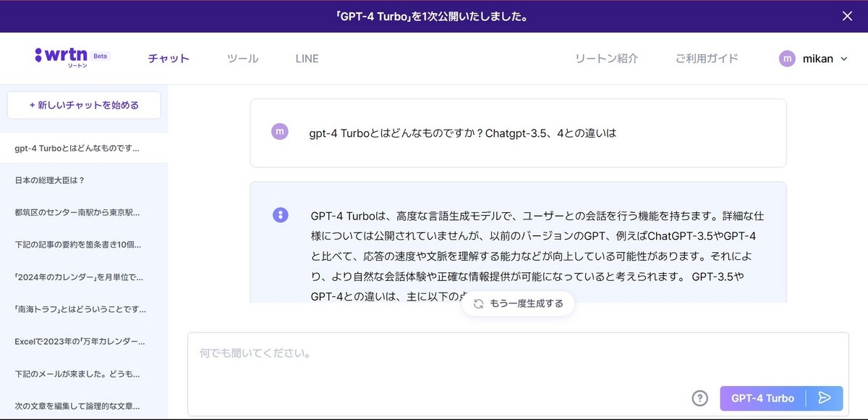Open chat '次の文章を編集して論理的な文章...'
Image resolution: width=868 pixels, height=420 pixels.
(x=84, y=406)
